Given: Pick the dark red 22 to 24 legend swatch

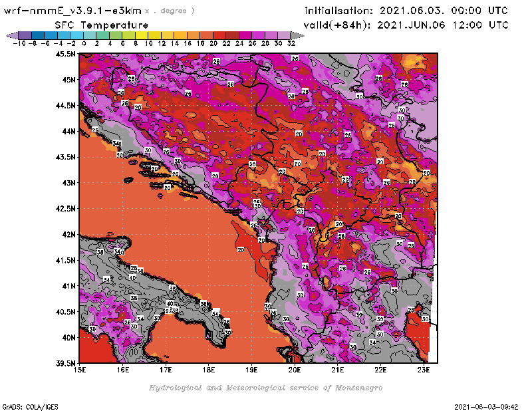Looking at the screenshot, I should point(231,35).
